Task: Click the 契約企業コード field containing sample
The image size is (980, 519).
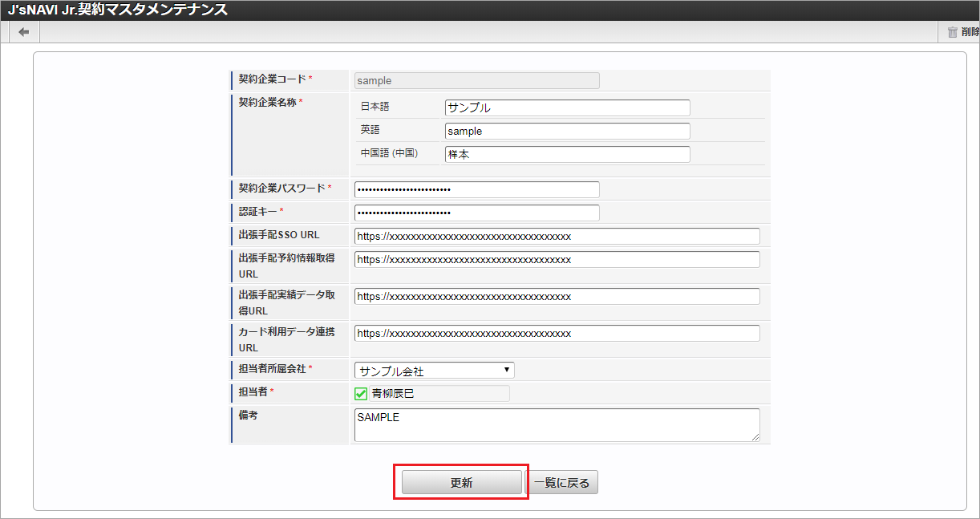Action: [x=476, y=81]
